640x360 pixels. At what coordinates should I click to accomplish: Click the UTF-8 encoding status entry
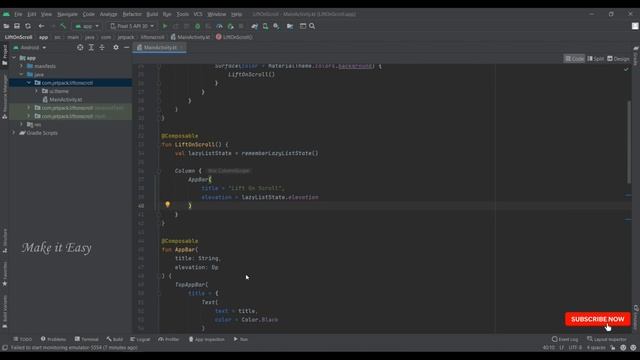(x=575, y=348)
